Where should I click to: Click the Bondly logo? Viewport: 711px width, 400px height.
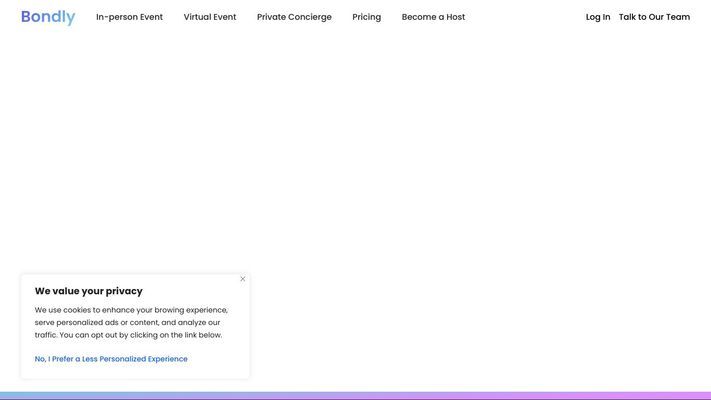(48, 17)
